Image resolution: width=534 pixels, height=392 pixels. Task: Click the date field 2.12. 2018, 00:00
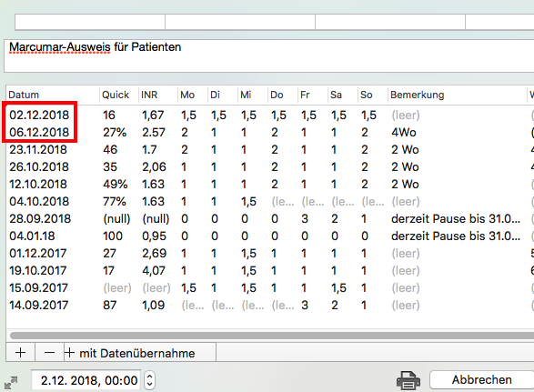point(86,380)
